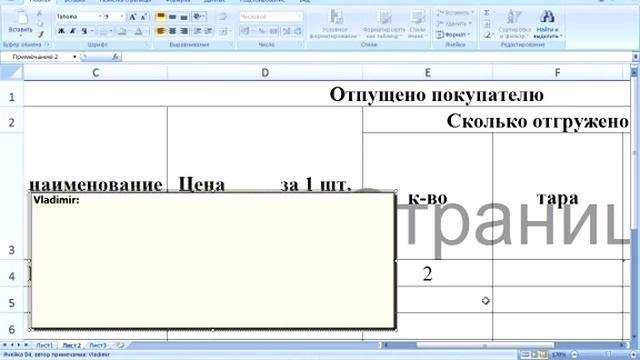Apply fill color bucket
Screen dimensions: 640x360
[122, 31]
